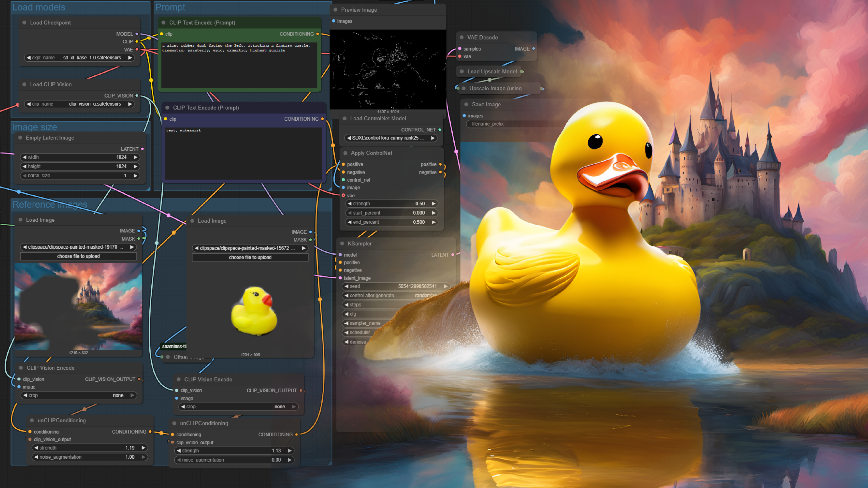
Task: Click the MODEL output connector on Load Checkpoint
Action: pos(137,34)
